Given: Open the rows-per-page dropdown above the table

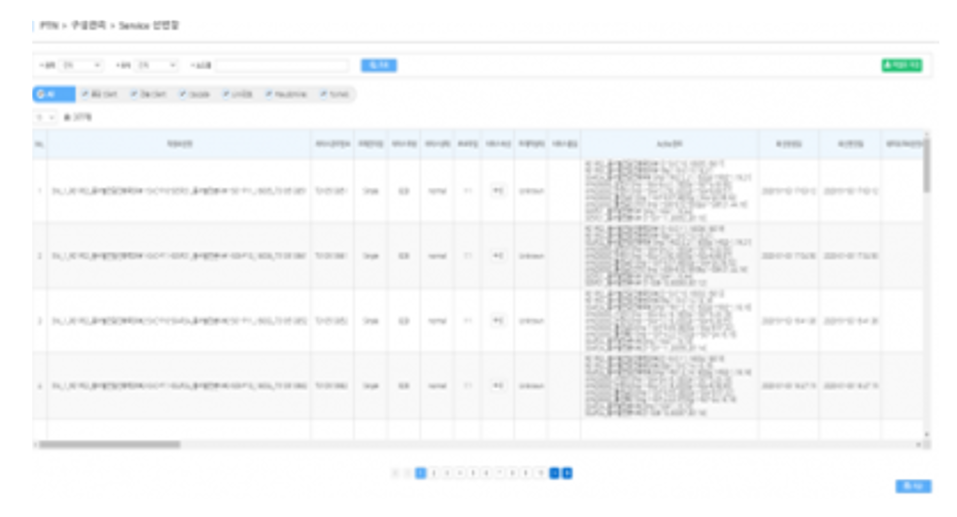Looking at the screenshot, I should tap(45, 117).
